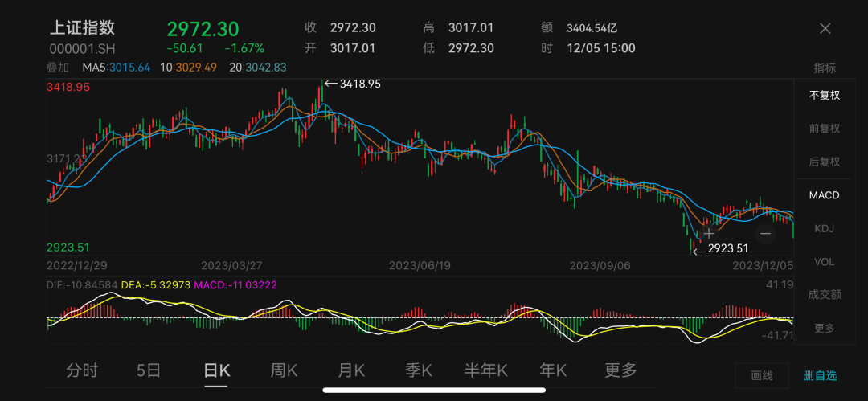Switch indicator to MACD

click(x=825, y=195)
